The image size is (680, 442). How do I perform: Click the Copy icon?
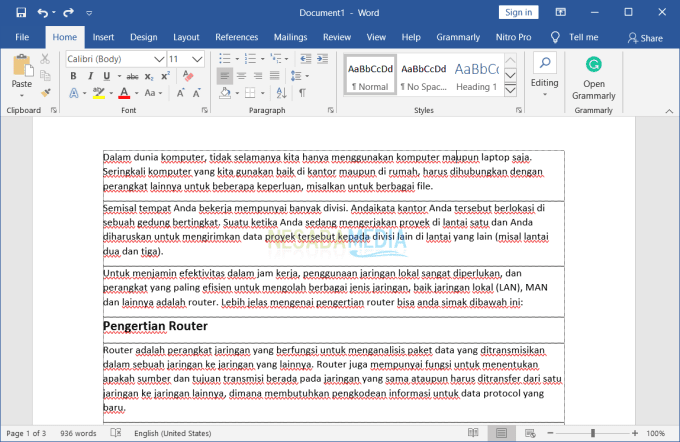(45, 75)
